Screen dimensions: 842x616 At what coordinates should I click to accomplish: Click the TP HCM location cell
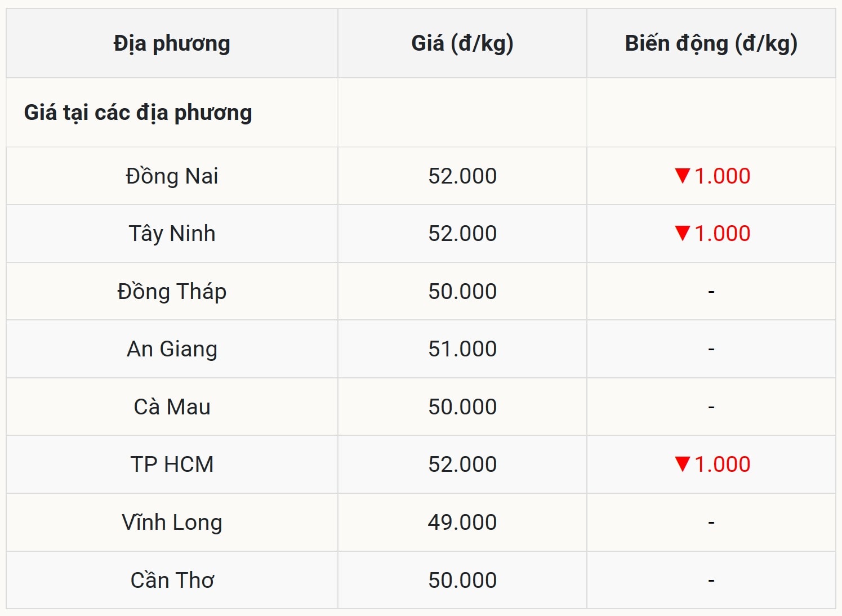pyautogui.click(x=172, y=464)
